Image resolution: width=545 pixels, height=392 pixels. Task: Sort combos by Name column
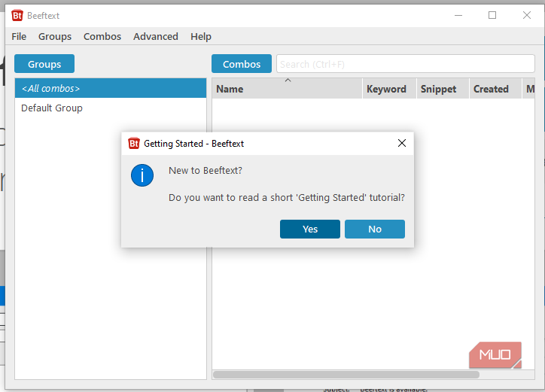click(x=287, y=89)
